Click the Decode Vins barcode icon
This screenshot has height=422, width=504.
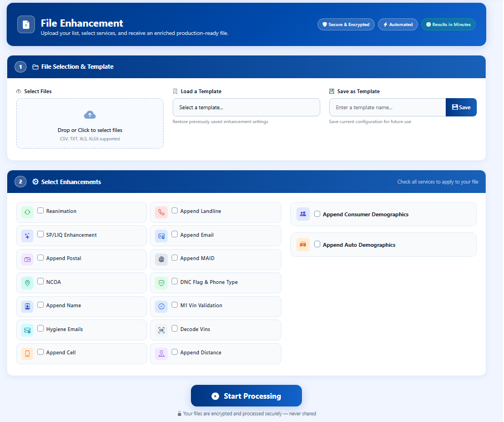[x=162, y=330]
